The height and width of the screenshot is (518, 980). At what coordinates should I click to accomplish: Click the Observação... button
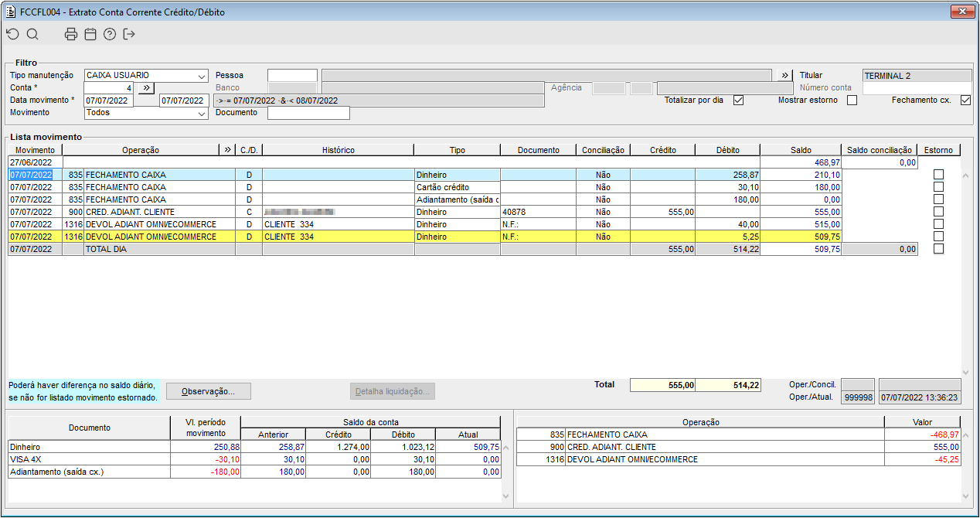[x=209, y=391]
